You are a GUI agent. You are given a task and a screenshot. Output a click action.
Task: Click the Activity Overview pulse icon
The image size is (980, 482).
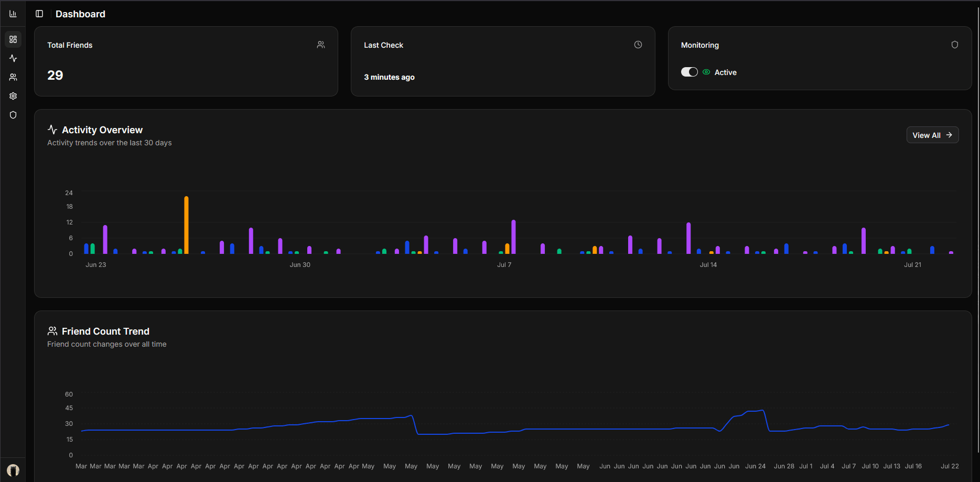tap(52, 128)
